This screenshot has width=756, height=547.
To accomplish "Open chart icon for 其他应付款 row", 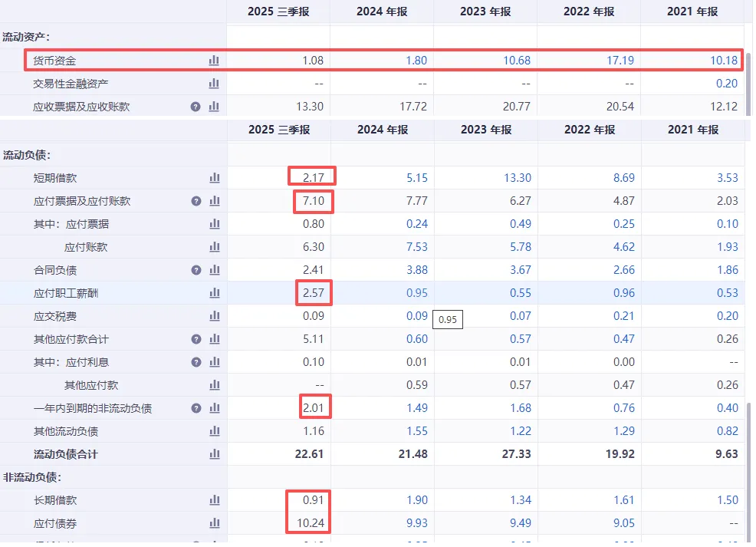I will 215,385.
